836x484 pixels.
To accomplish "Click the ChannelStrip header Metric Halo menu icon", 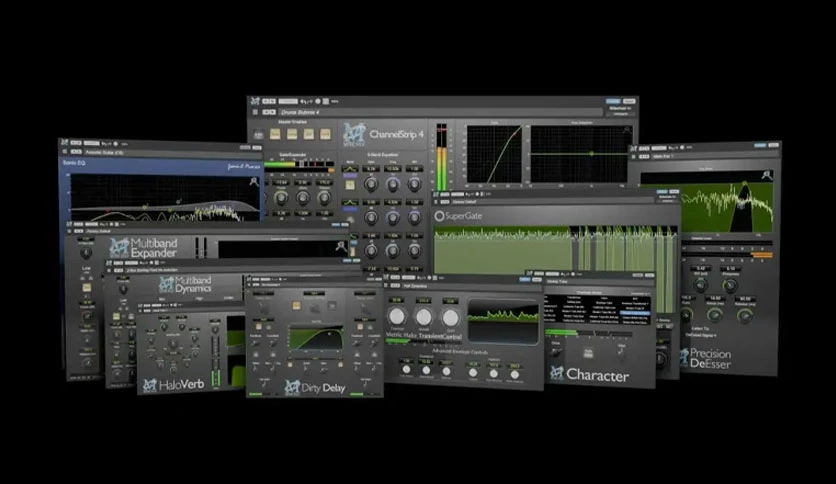I will pos(255,101).
